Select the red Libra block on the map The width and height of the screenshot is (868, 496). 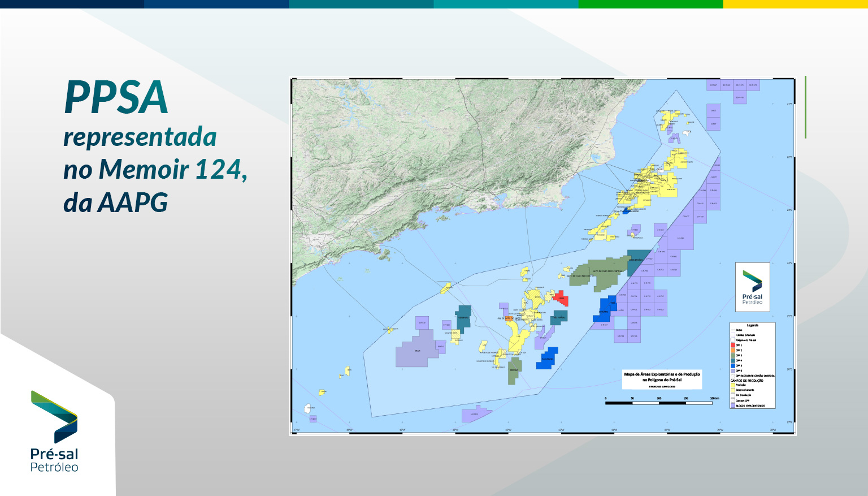(x=562, y=298)
